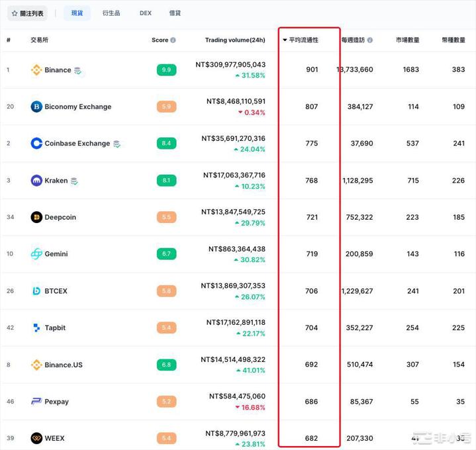This screenshot has height=450, width=476.
Task: Open the DEX tab
Action: pos(146,13)
